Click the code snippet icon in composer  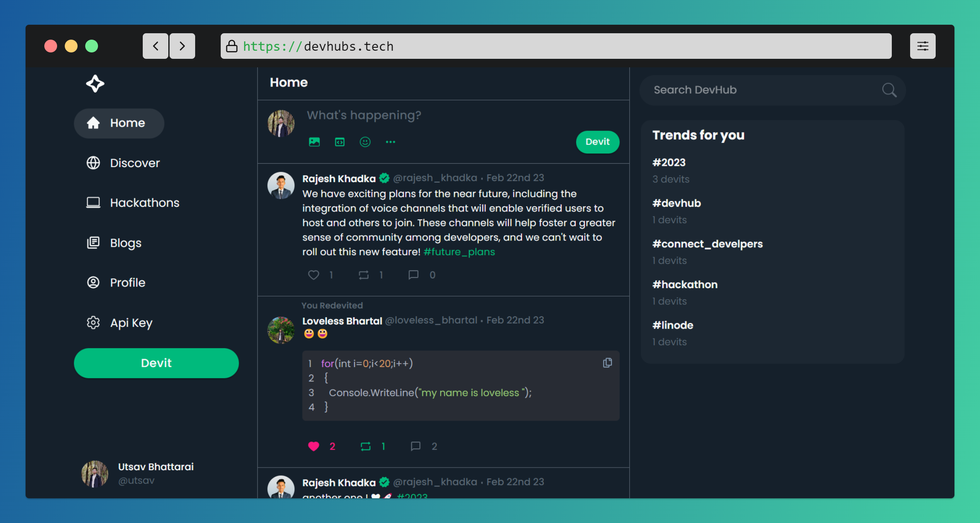(x=340, y=142)
